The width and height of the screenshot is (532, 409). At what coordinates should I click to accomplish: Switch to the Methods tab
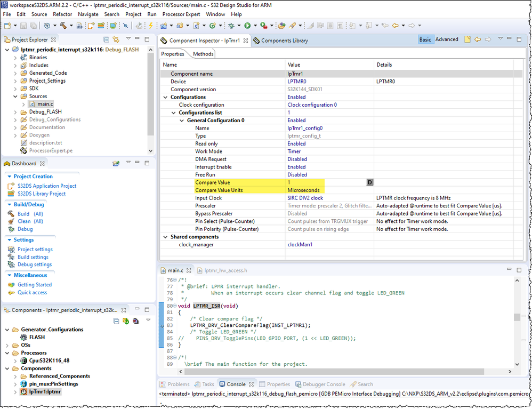tap(203, 54)
